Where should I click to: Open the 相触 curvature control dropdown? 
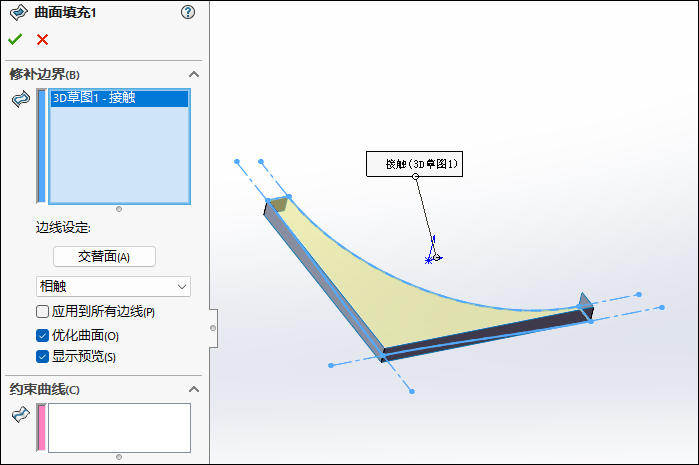tap(113, 286)
